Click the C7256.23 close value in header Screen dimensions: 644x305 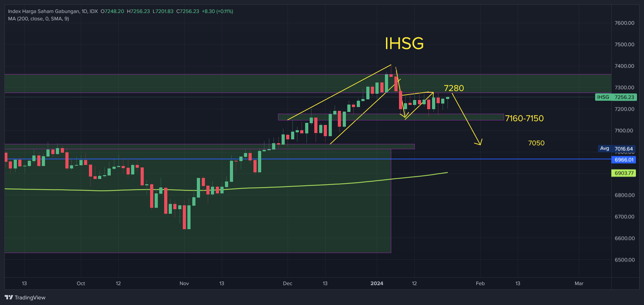click(x=188, y=11)
